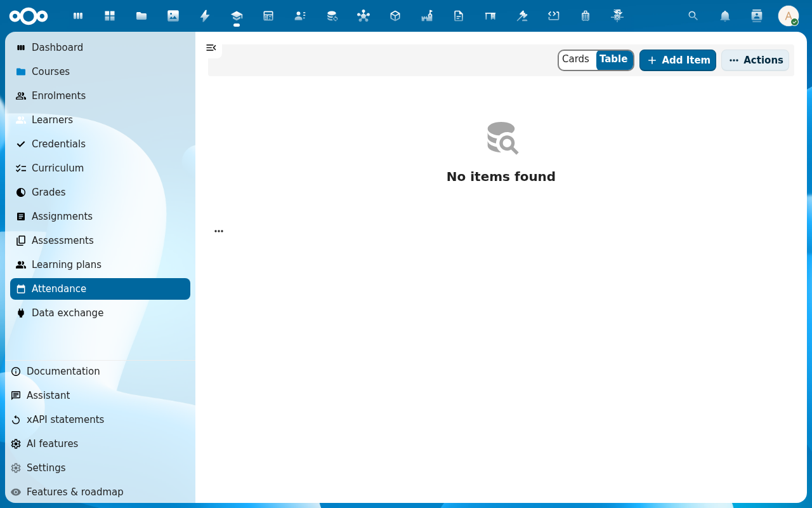Open the connected-nodes hub app icon
Screen dimensions: 812x508
363,16
